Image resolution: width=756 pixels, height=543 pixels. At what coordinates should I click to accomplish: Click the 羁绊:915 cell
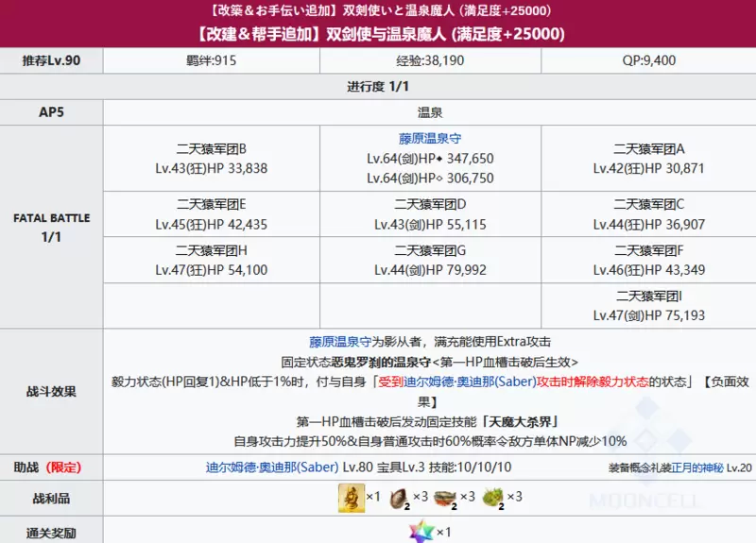[x=211, y=60]
